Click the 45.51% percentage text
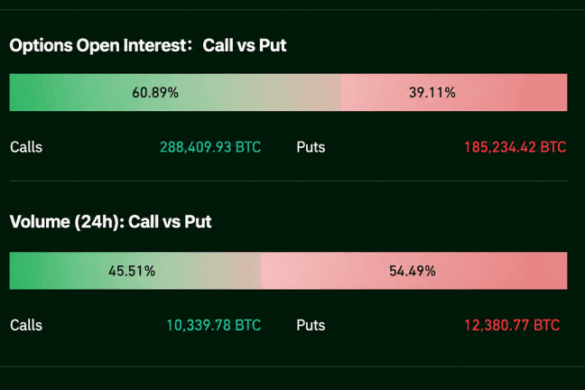 coord(132,271)
